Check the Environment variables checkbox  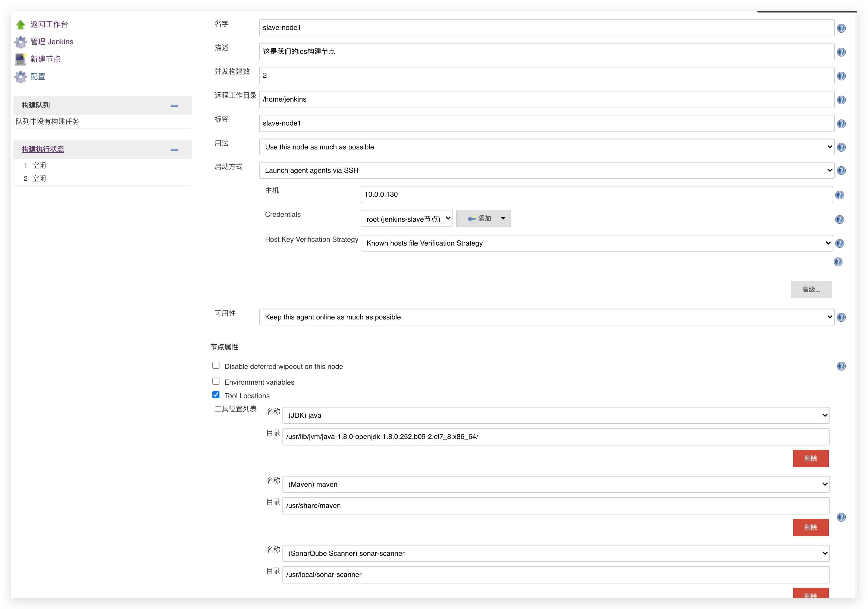[216, 381]
